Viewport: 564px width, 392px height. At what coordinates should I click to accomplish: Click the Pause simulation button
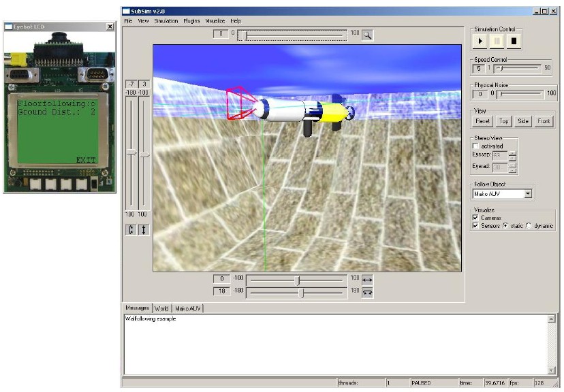pyautogui.click(x=497, y=42)
